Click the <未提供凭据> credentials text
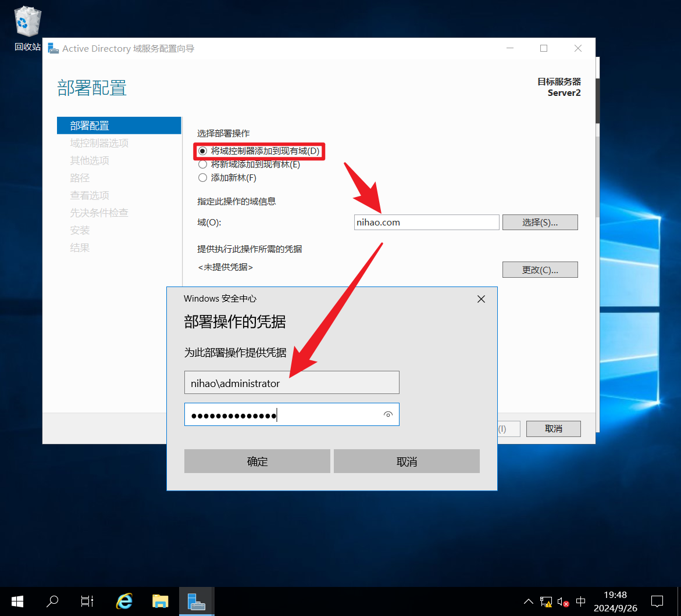The width and height of the screenshot is (681, 616). [226, 267]
